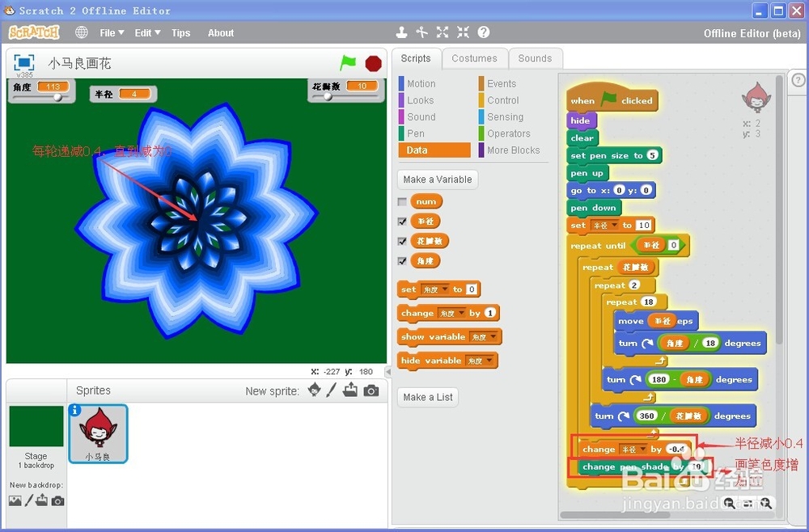
Task: Select the 小马良 sprite thumbnail
Action: click(98, 433)
